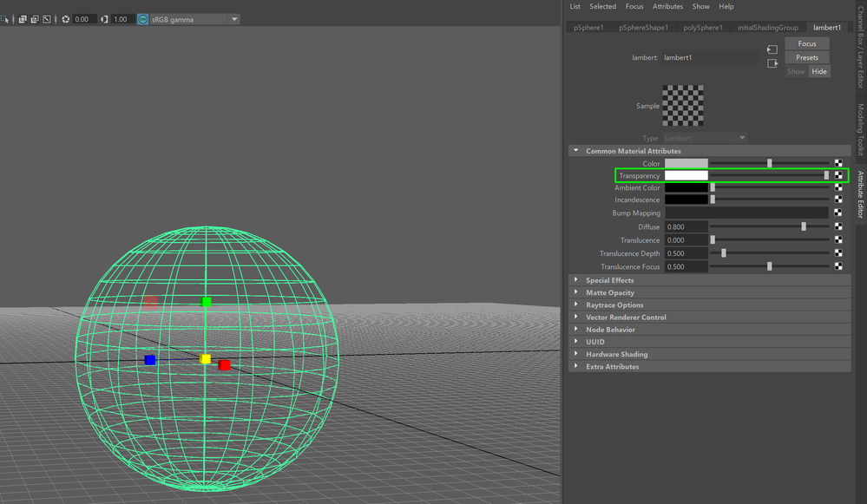The height and width of the screenshot is (504, 867).
Task: Expand the Matte Opacity section
Action: 576,292
